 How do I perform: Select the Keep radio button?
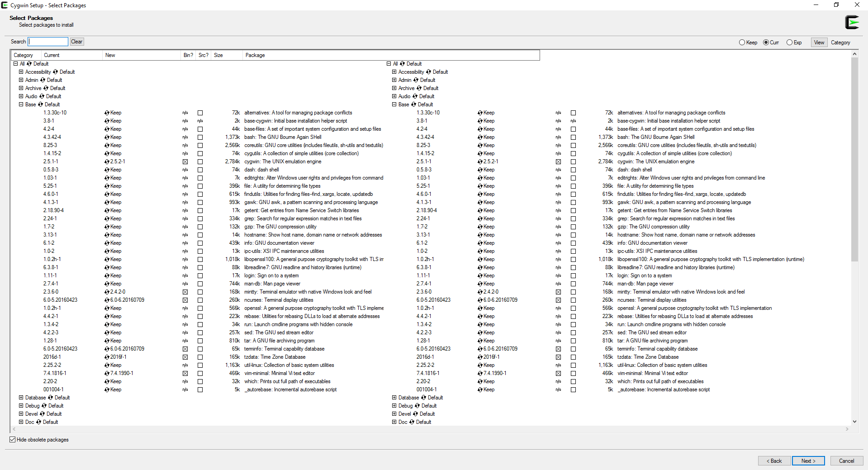pyautogui.click(x=742, y=43)
